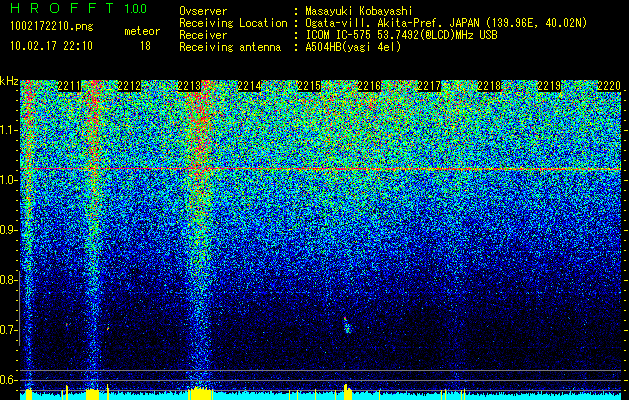Select the meteor count value 18
Image resolution: width=629 pixels, height=400 pixels.
click(145, 46)
